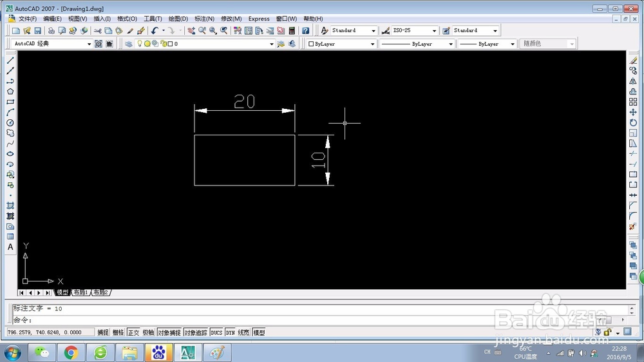
Task: Select the Ellipse tool
Action: 10,154
